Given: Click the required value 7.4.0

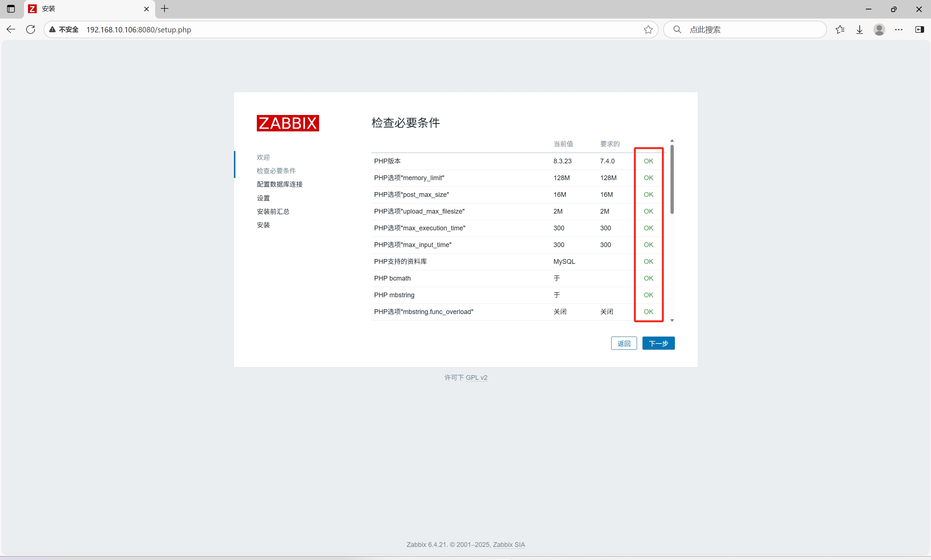Looking at the screenshot, I should 607,161.
